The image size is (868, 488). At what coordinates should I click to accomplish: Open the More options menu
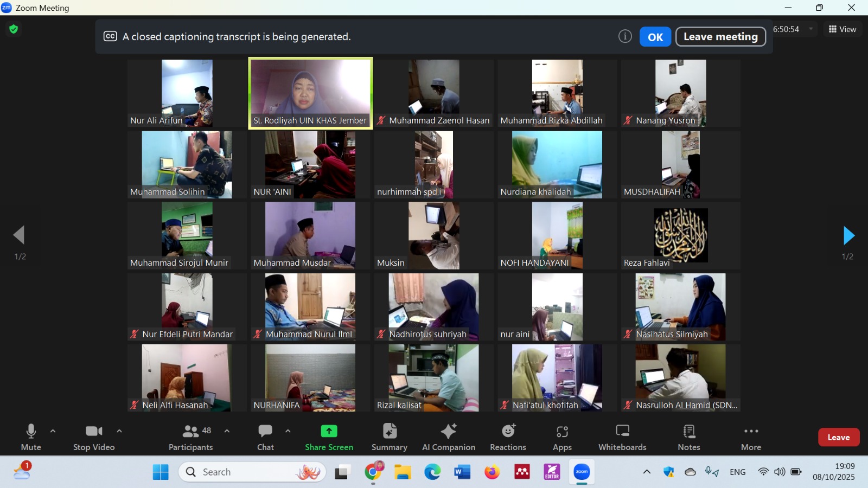point(751,437)
